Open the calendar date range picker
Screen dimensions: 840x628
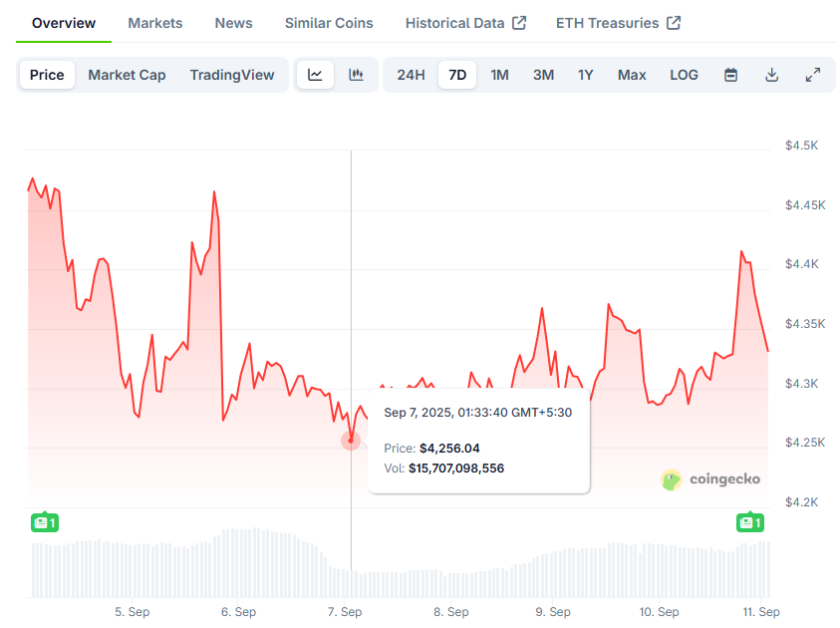(x=730, y=75)
